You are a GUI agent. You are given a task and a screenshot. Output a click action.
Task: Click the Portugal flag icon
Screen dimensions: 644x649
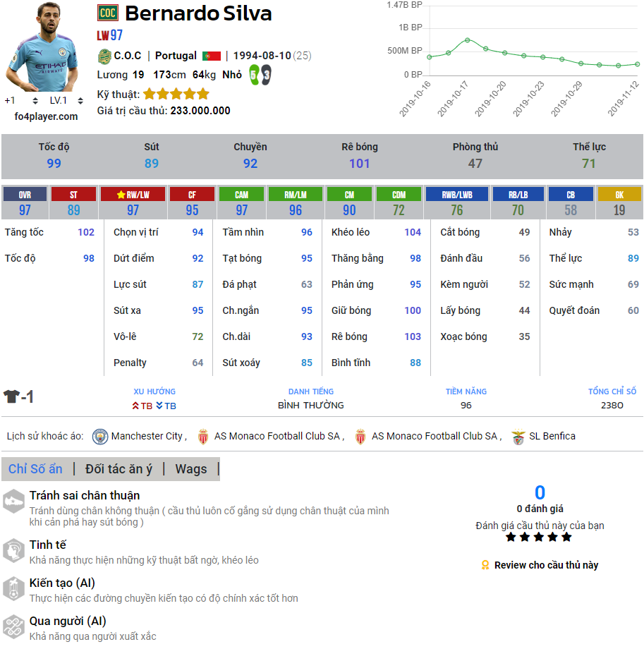pos(212,56)
